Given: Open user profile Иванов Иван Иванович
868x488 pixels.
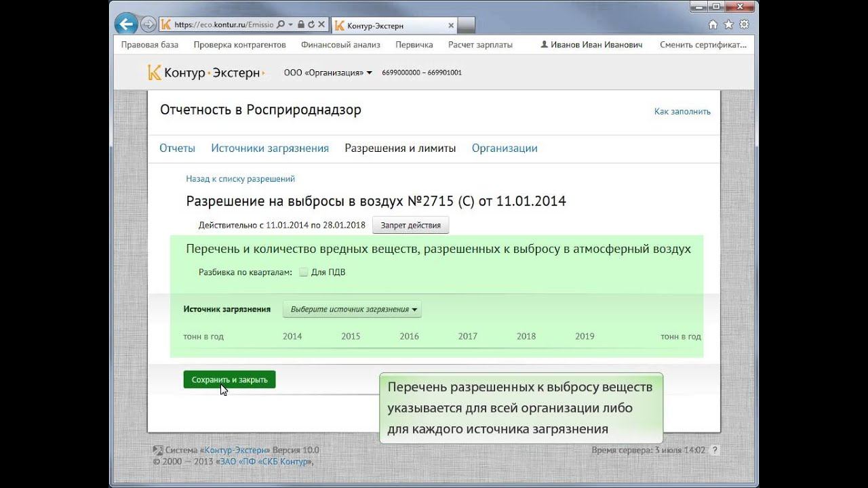Looking at the screenshot, I should [591, 45].
